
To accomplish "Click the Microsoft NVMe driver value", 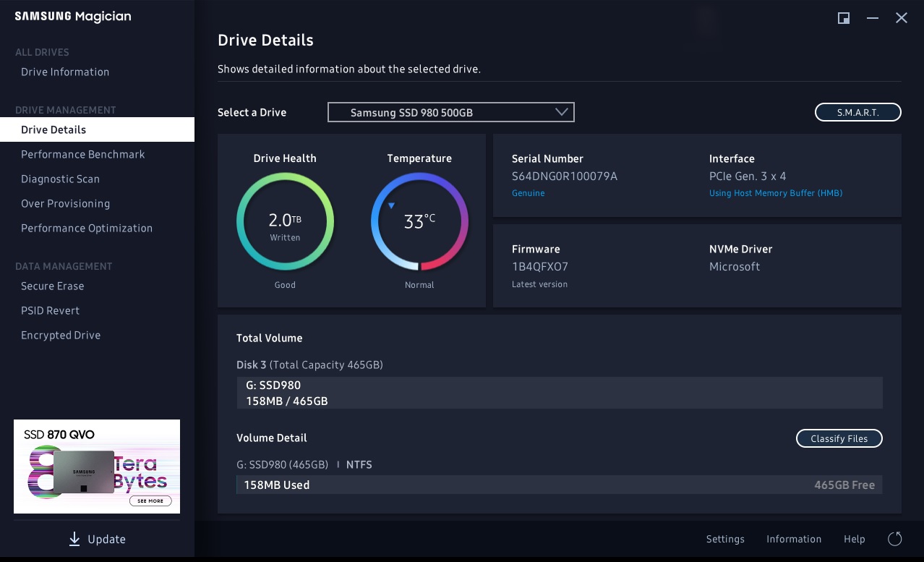I will 735,266.
